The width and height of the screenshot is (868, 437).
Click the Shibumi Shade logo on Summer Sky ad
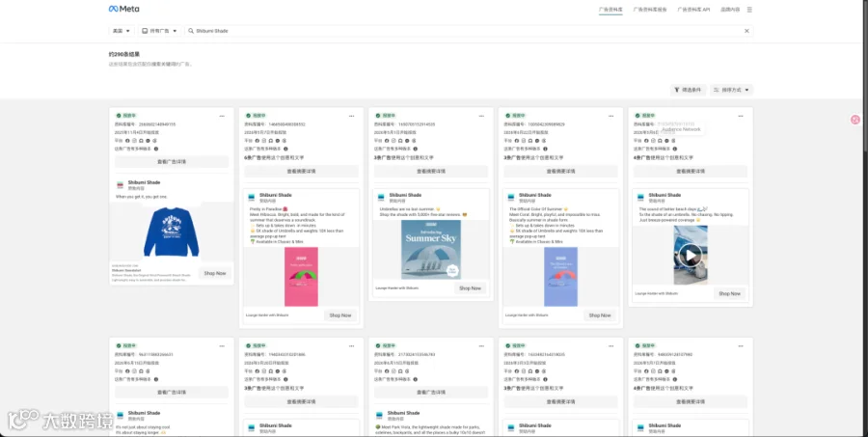click(381, 197)
